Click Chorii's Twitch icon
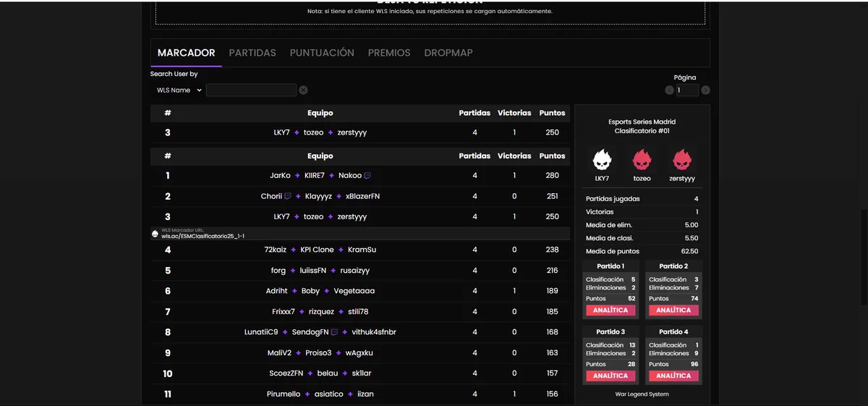The width and height of the screenshot is (868, 406). click(288, 196)
